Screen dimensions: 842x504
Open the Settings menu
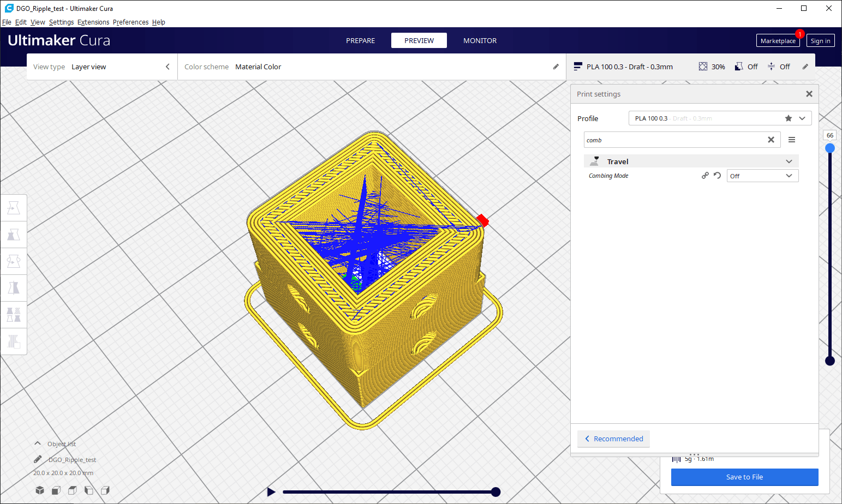coord(61,22)
